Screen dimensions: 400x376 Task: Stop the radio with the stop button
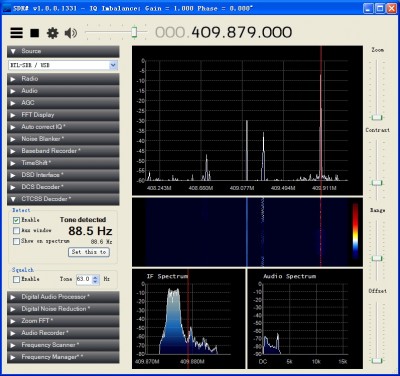click(35, 33)
